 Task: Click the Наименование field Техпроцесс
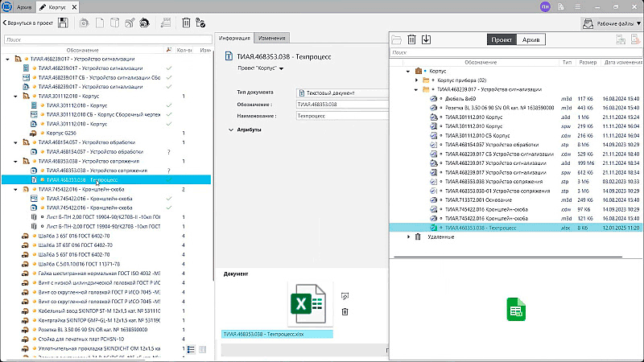coord(342,116)
